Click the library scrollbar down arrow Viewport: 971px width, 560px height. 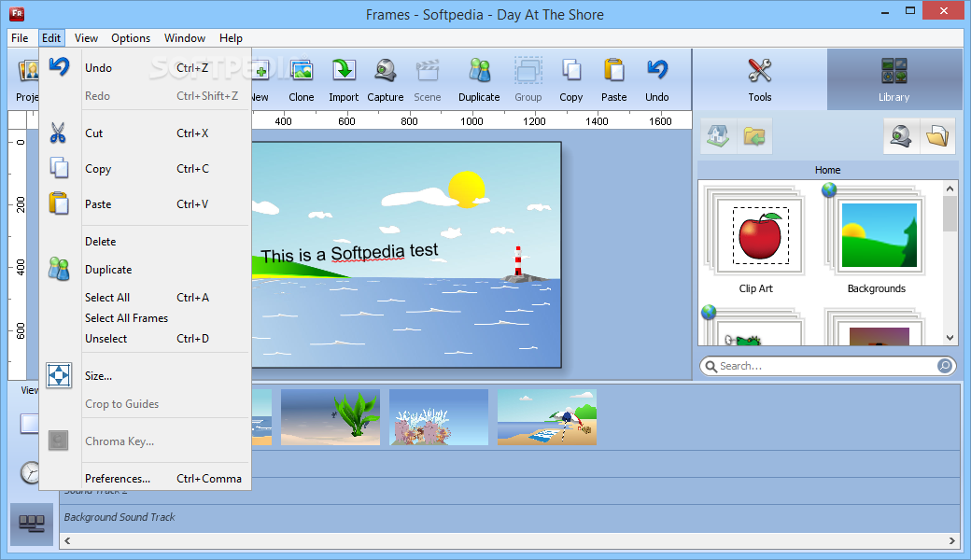tap(950, 338)
